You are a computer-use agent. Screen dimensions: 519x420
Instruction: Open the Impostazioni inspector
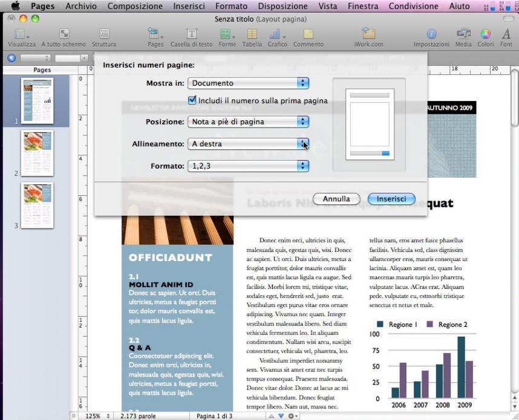pyautogui.click(x=431, y=37)
